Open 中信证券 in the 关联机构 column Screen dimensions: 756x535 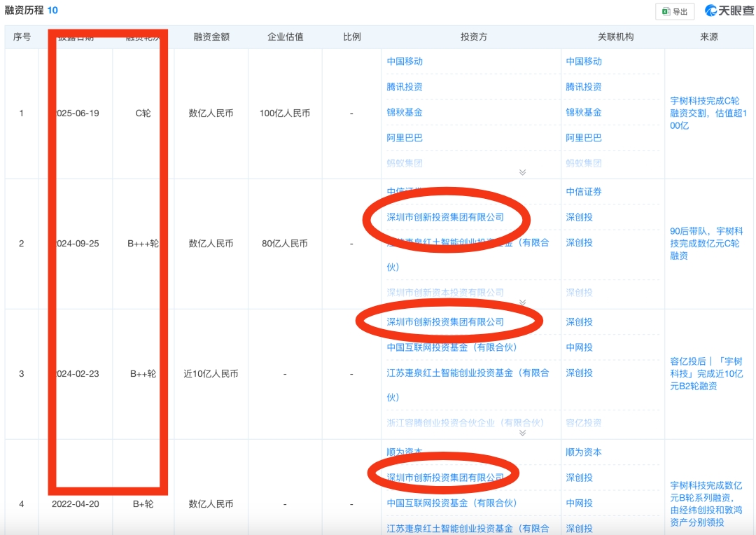(584, 191)
